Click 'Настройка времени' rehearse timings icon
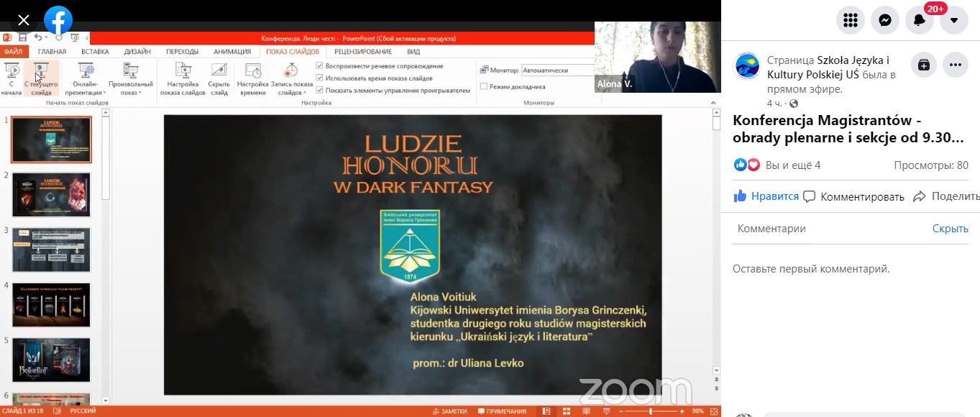980x417 pixels. (252, 79)
